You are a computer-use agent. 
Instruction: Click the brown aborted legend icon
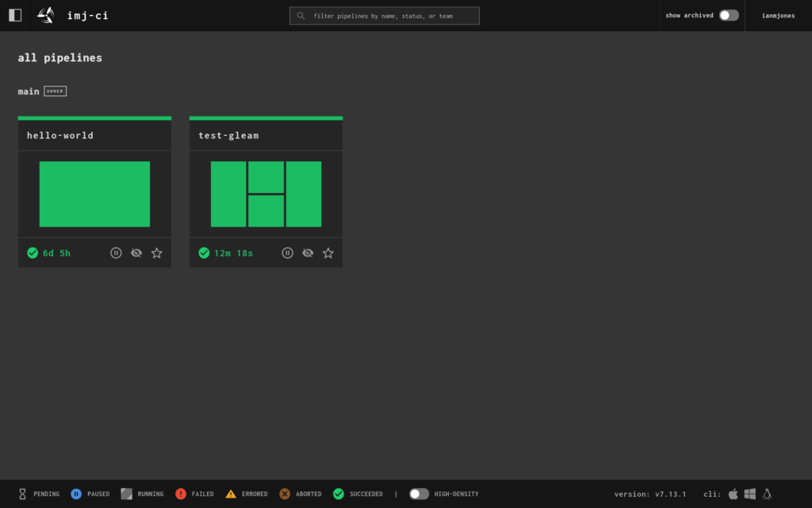click(285, 494)
